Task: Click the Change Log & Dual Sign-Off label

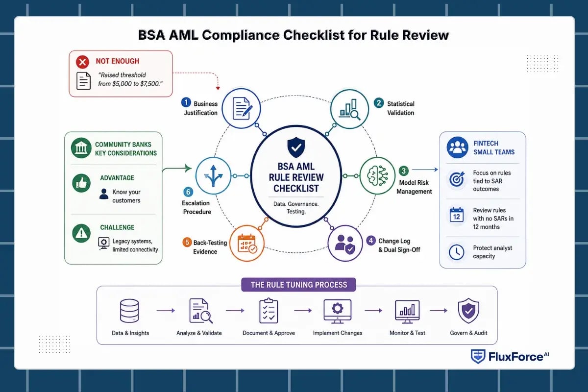Action: tap(399, 245)
